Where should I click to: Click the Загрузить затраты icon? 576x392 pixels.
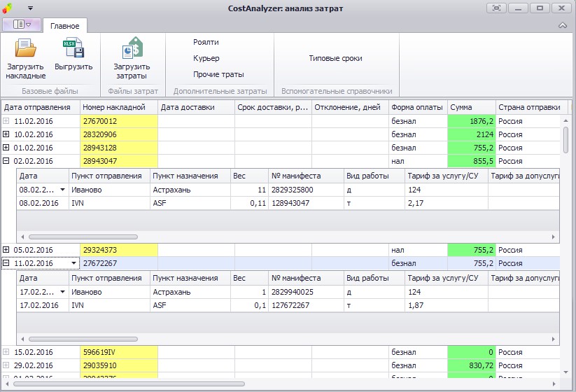tap(131, 49)
